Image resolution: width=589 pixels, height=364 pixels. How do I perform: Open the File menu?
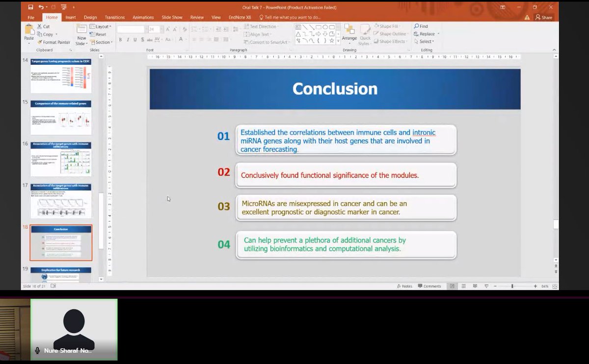[x=31, y=17]
